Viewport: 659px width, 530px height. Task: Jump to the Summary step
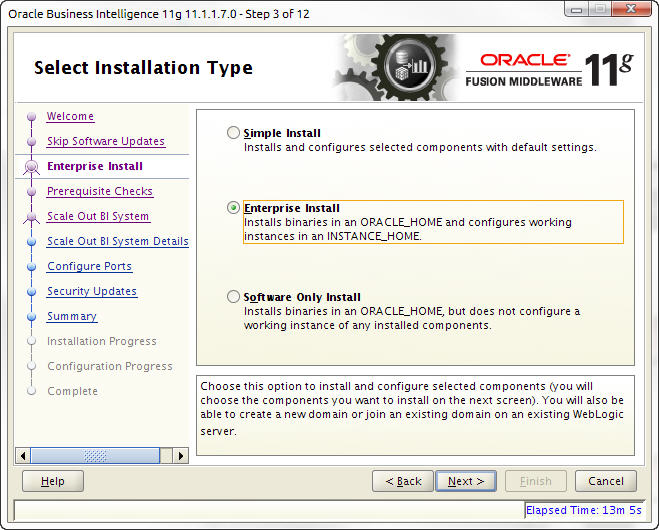click(x=71, y=316)
